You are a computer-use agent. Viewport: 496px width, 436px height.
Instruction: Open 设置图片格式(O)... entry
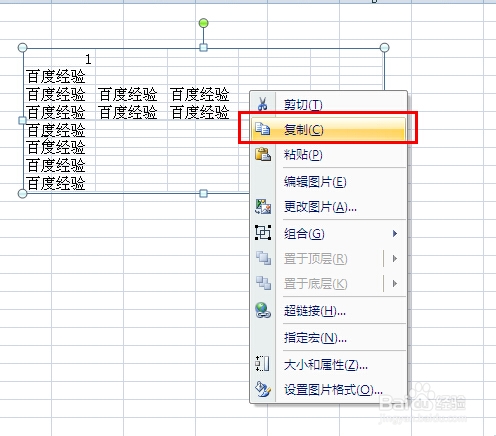pyautogui.click(x=328, y=389)
